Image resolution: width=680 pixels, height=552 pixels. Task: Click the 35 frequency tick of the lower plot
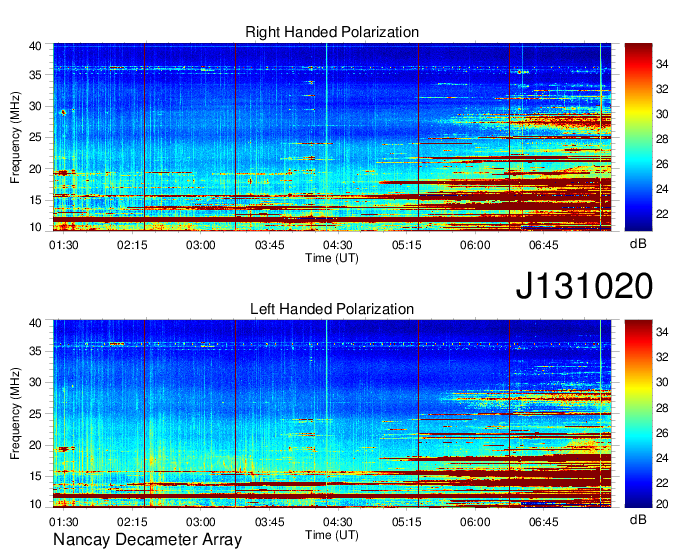(x=35, y=351)
